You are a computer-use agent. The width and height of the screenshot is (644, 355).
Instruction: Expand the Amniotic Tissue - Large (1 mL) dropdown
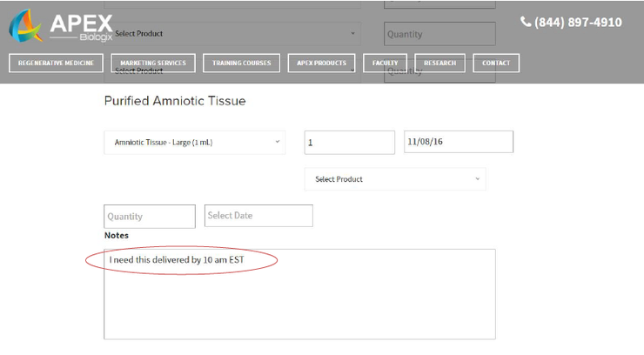195,143
